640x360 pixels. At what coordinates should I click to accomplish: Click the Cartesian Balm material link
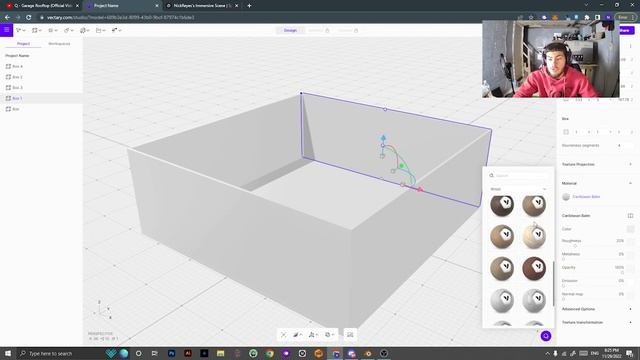(586, 197)
